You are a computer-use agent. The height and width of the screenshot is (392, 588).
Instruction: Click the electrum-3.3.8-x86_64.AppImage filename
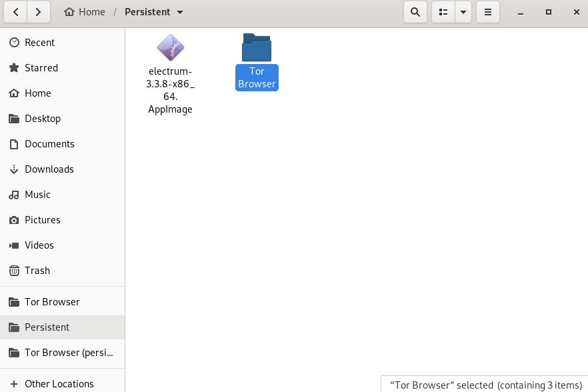(x=170, y=90)
